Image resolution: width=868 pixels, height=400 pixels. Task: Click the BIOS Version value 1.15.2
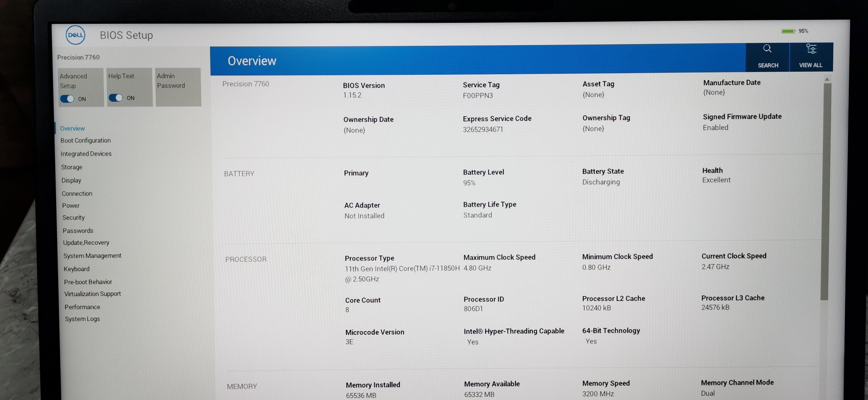tap(352, 95)
